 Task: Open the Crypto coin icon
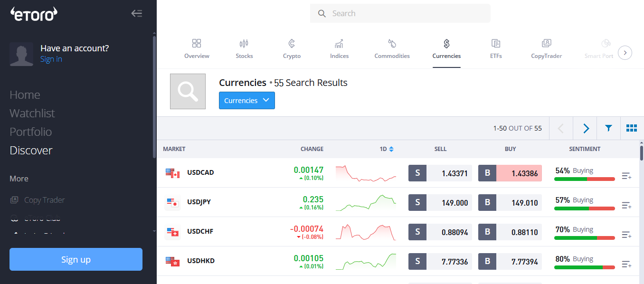coord(292,44)
